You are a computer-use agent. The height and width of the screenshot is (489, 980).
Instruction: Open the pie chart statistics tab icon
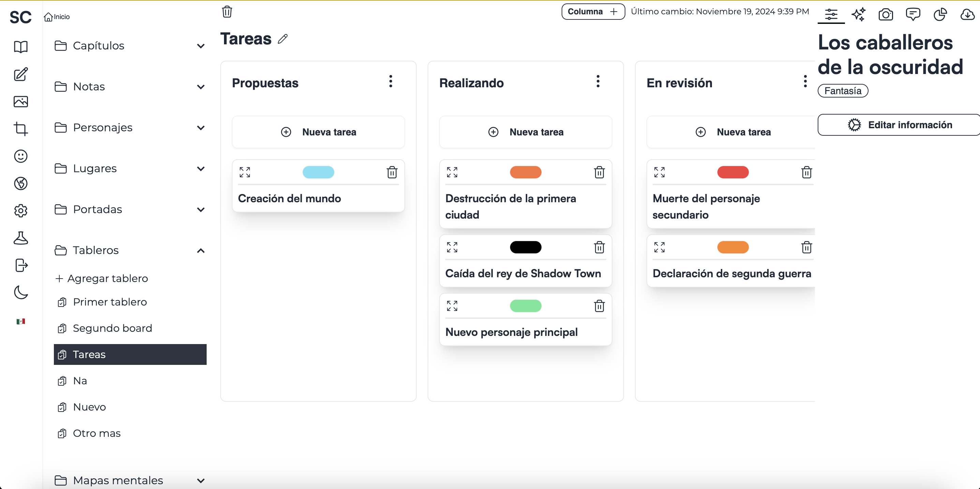click(x=940, y=14)
